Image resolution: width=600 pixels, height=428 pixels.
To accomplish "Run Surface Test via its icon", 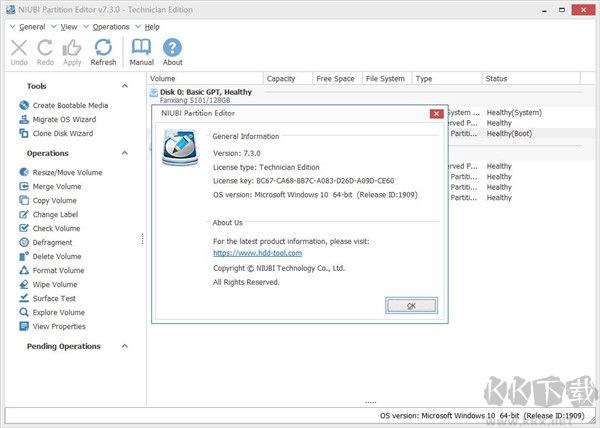I will 24,298.
